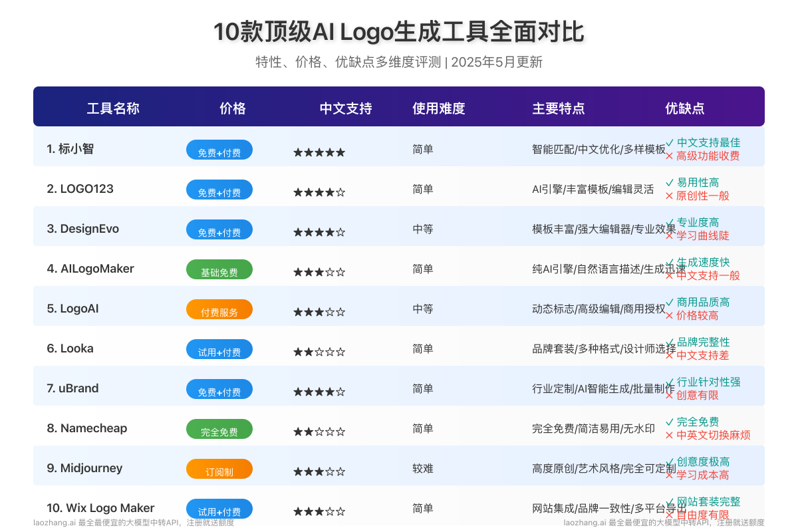Select 标小智's difficulty value 简单
798x532 pixels.
(423, 149)
